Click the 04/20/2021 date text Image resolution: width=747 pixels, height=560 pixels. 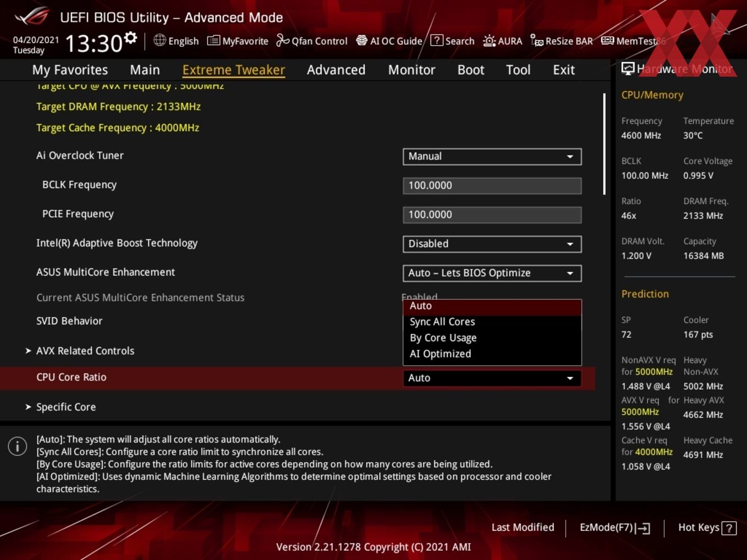pos(36,40)
